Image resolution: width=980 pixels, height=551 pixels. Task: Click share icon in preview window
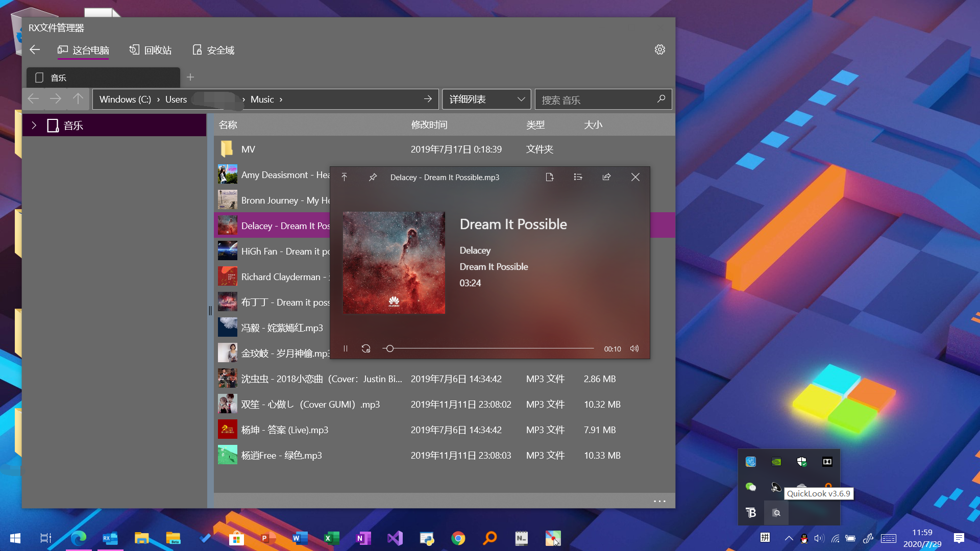click(x=606, y=177)
